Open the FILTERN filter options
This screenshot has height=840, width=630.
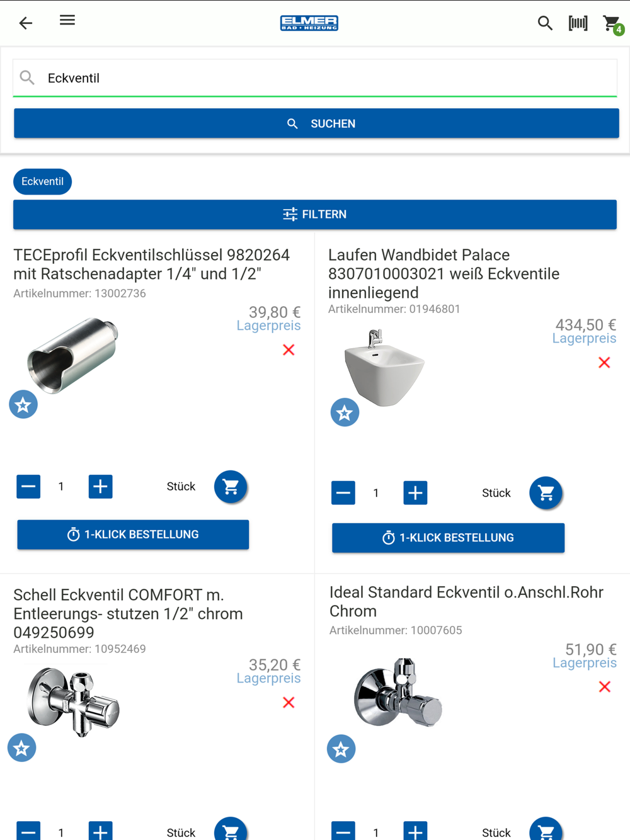pos(315,215)
